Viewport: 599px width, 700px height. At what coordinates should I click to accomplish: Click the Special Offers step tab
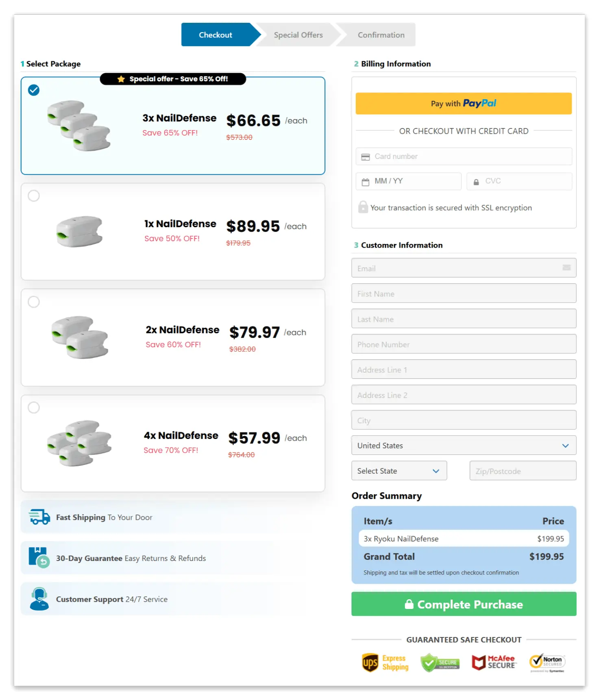pos(298,35)
